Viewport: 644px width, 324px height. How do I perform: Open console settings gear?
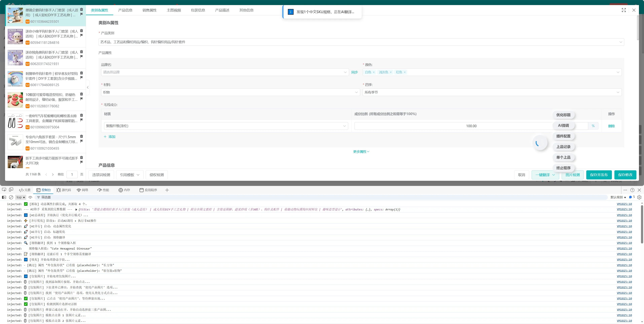[x=639, y=197]
